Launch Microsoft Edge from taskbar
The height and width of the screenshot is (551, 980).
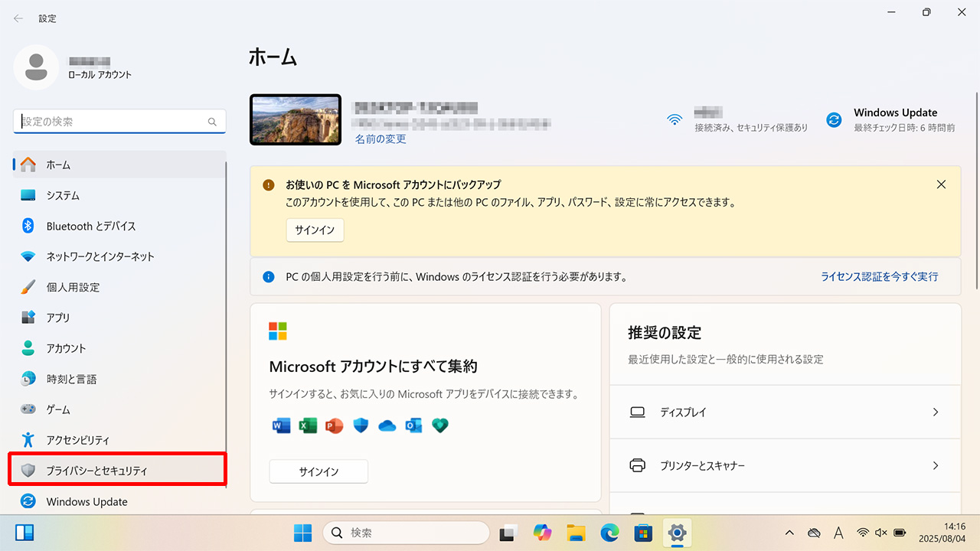tap(610, 533)
